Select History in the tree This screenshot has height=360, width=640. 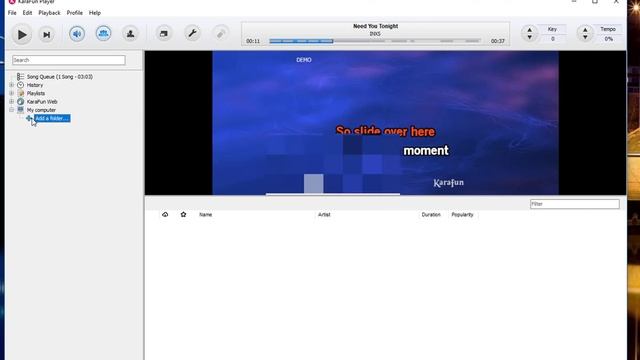pos(35,85)
